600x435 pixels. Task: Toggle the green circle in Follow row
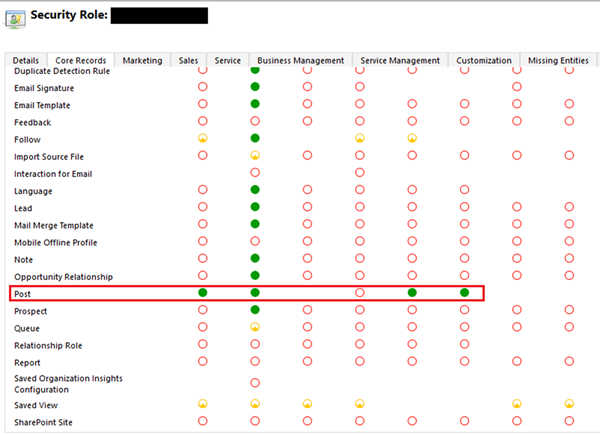coord(255,138)
